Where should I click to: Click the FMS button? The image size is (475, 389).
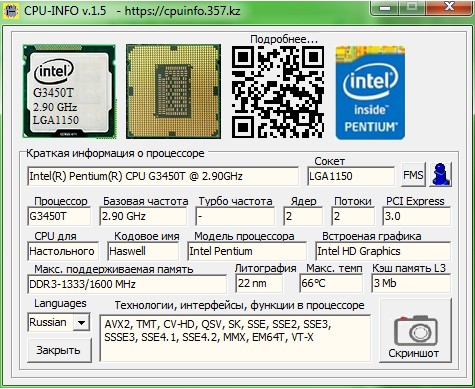pyautogui.click(x=413, y=175)
